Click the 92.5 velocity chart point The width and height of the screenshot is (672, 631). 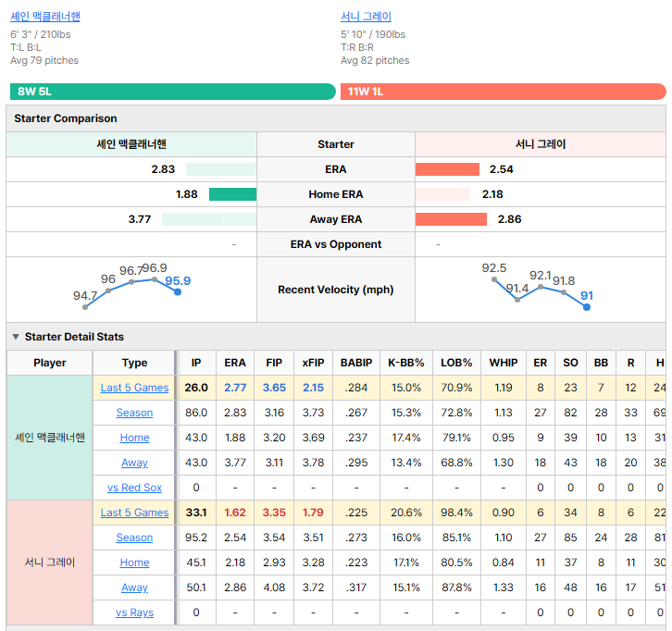click(x=494, y=279)
